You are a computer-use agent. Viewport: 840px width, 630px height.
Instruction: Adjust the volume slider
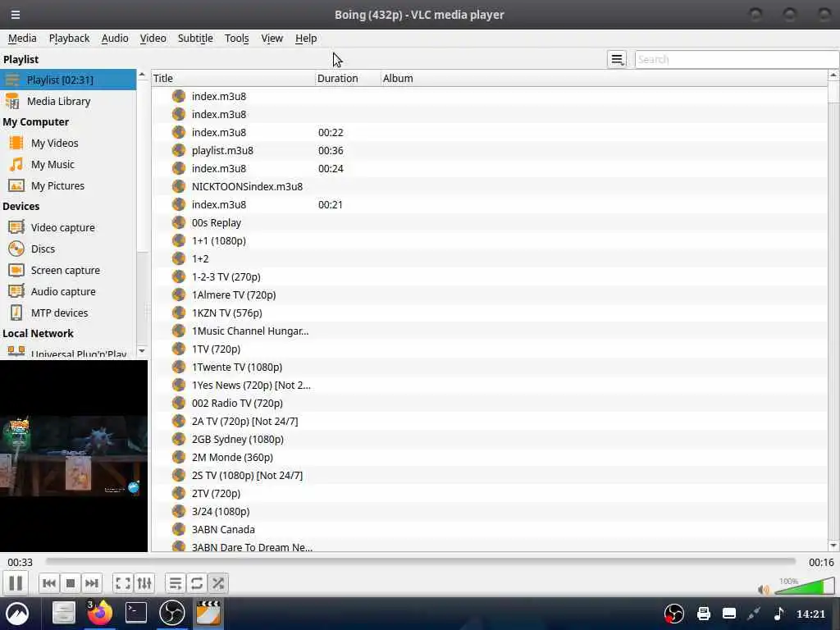point(804,586)
